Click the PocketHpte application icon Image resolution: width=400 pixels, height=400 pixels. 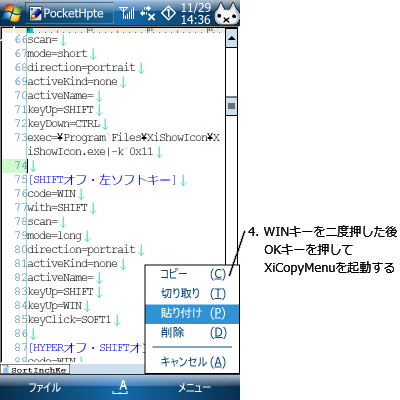pyautogui.click(x=35, y=13)
